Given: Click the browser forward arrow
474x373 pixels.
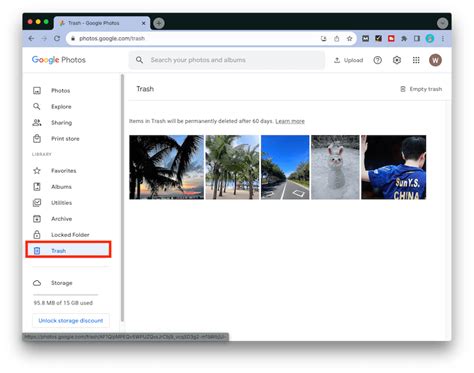Looking at the screenshot, I should pos(44,38).
